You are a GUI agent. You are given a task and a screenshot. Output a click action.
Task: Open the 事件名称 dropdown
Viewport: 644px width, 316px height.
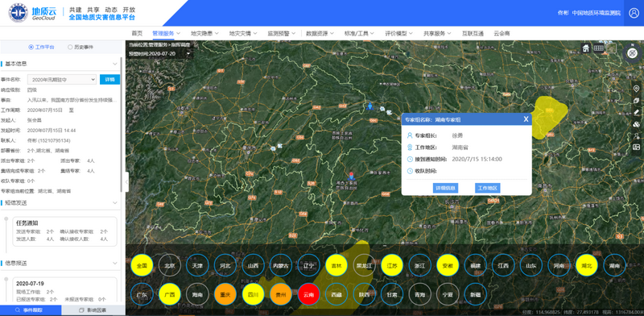[x=62, y=79]
